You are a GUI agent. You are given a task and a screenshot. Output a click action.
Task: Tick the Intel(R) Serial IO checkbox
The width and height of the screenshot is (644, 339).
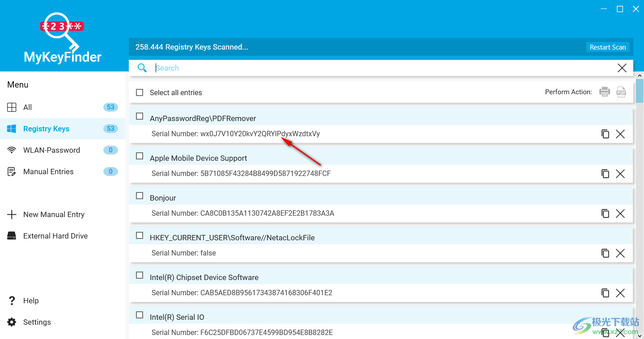point(140,315)
